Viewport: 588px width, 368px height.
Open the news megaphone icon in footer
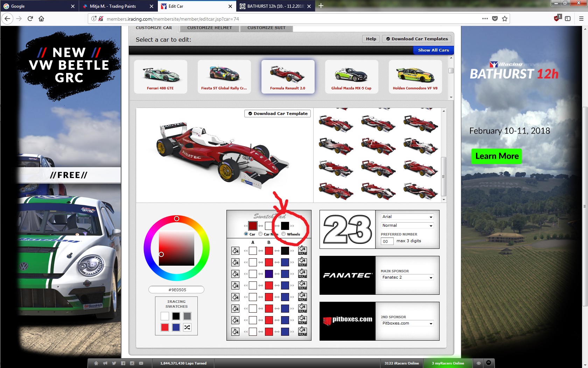(x=105, y=363)
